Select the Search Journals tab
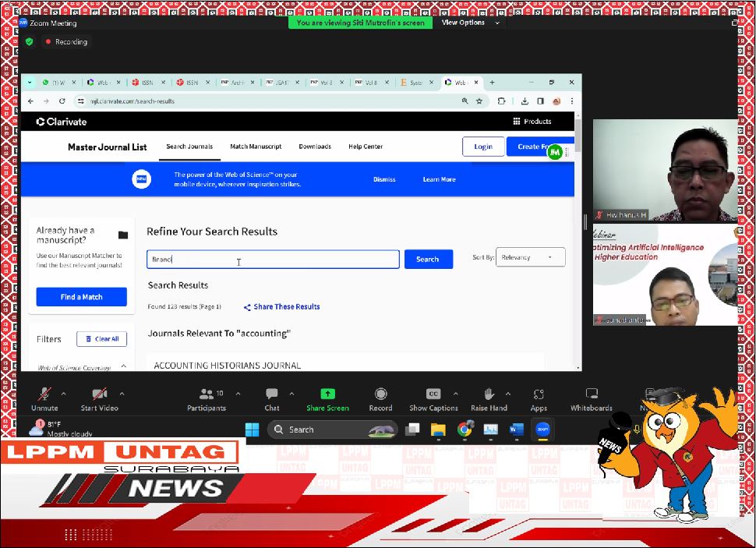This screenshot has width=756, height=548. coord(189,147)
